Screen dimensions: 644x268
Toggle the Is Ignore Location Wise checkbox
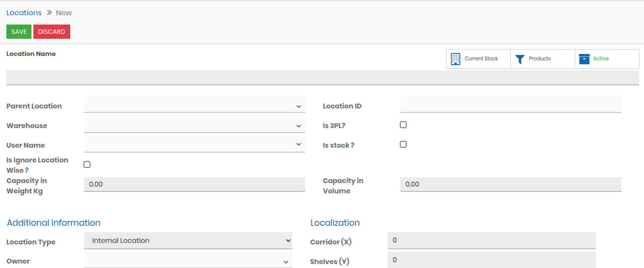pos(87,164)
